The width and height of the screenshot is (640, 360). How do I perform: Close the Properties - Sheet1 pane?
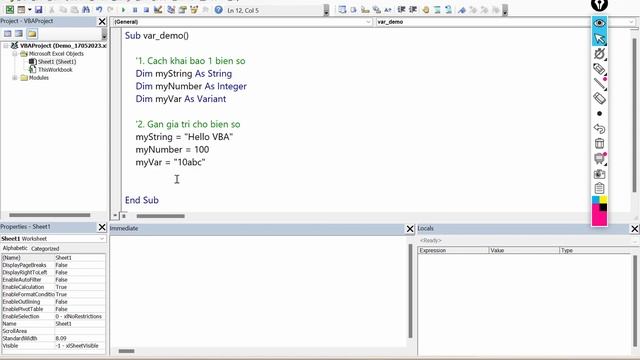coord(102,227)
